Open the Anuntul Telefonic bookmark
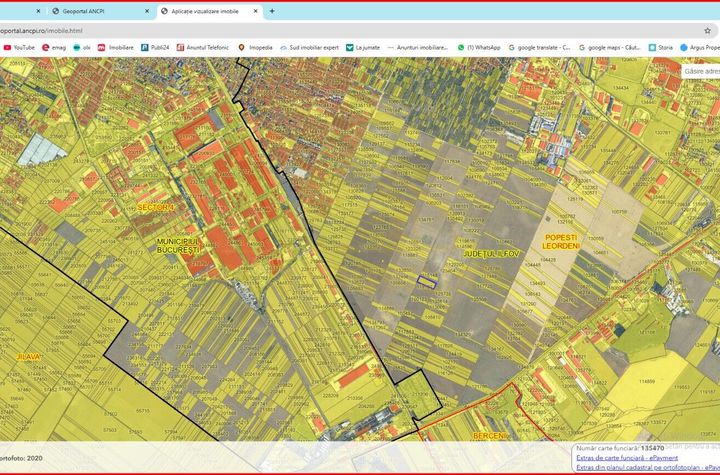 point(202,47)
